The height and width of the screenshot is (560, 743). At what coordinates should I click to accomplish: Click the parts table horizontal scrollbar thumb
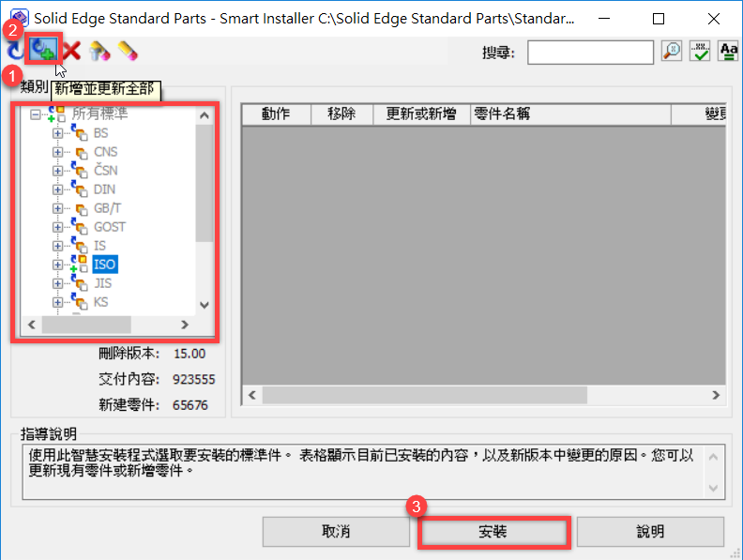tap(425, 395)
